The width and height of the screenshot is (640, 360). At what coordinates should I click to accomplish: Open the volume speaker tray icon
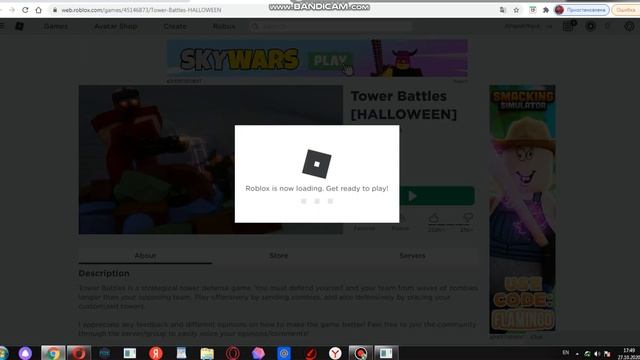(597, 353)
